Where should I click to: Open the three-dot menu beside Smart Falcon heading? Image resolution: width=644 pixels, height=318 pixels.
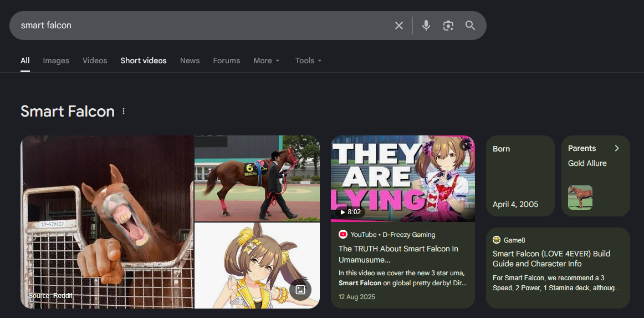point(124,111)
